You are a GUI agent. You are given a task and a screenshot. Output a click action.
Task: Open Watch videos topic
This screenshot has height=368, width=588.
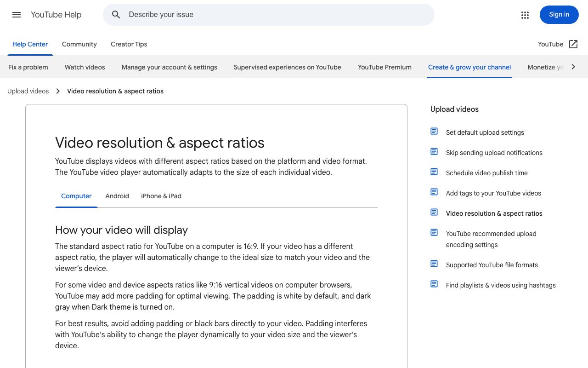(x=85, y=67)
